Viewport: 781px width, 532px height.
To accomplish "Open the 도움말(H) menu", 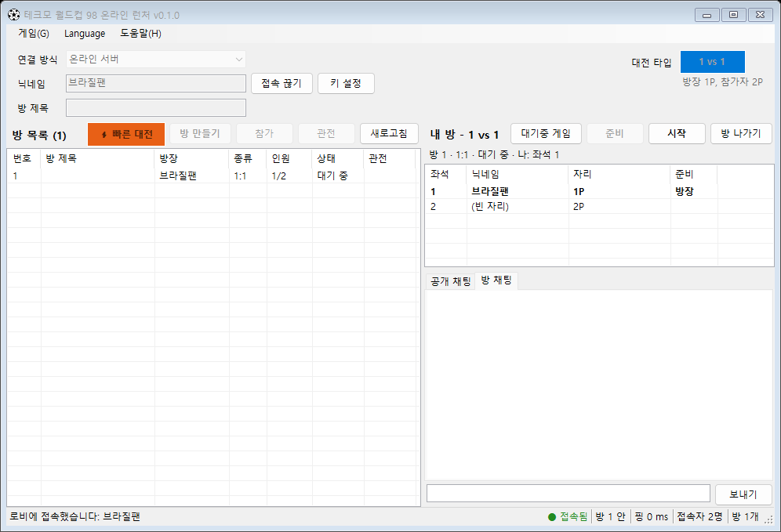I will coord(141,34).
